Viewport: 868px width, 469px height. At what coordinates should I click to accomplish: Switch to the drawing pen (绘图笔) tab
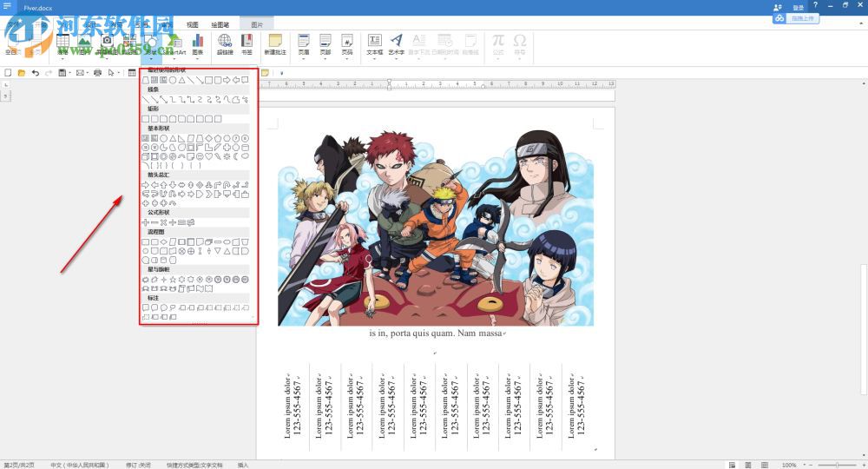(220, 24)
